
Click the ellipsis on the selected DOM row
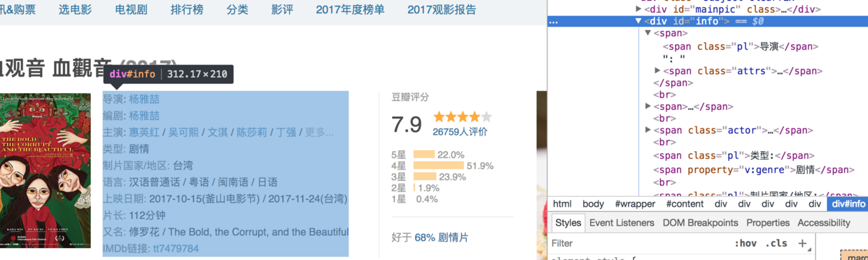click(553, 22)
